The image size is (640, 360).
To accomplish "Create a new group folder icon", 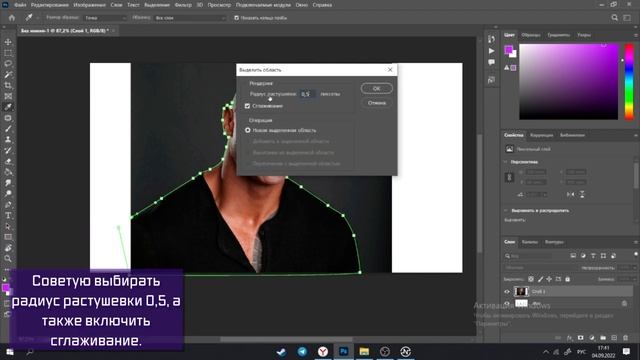I will pos(603,338).
